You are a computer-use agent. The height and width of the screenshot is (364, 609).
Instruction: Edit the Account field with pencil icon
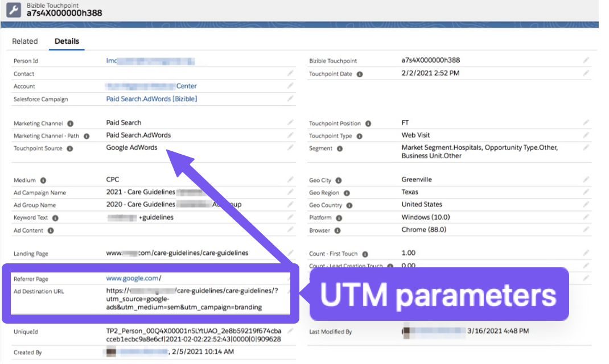[x=290, y=85]
